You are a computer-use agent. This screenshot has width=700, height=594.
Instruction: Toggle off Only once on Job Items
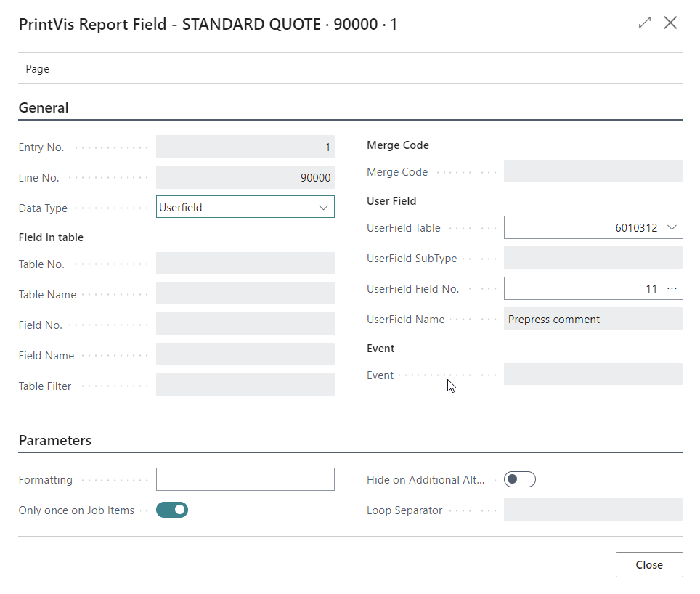click(172, 510)
